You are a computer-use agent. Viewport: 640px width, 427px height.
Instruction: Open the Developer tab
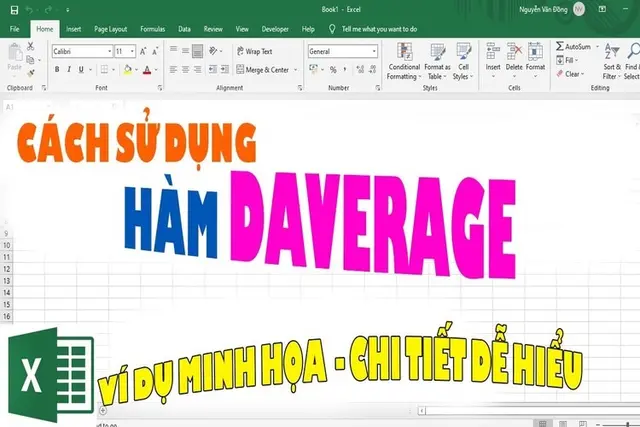coord(275,29)
